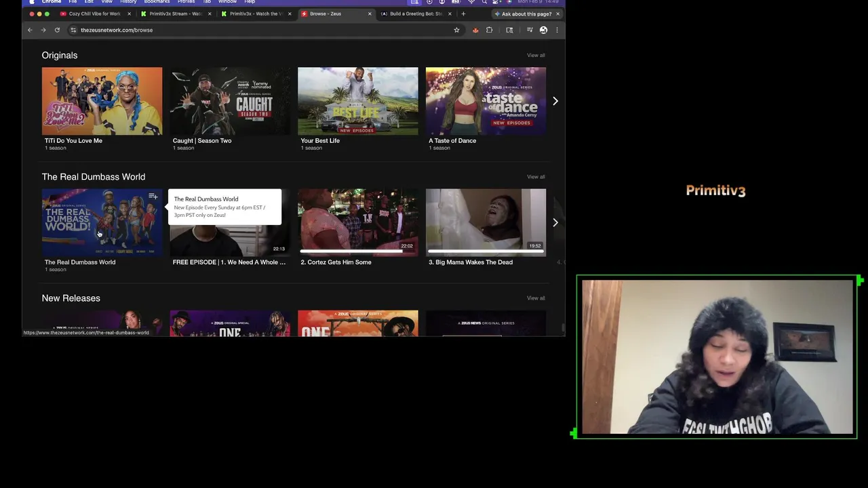The height and width of the screenshot is (488, 868).
Task: Open the New Releases section heading
Action: [x=71, y=298]
